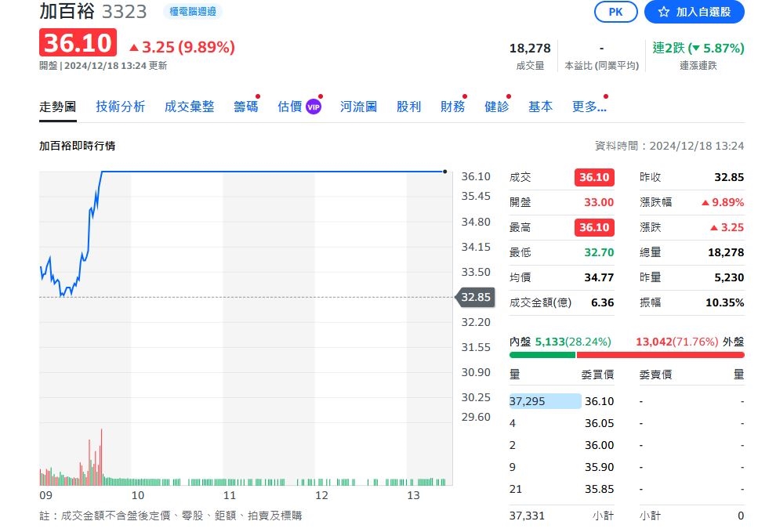Open the 籌碼 tab
The height and width of the screenshot is (532, 758).
(245, 106)
